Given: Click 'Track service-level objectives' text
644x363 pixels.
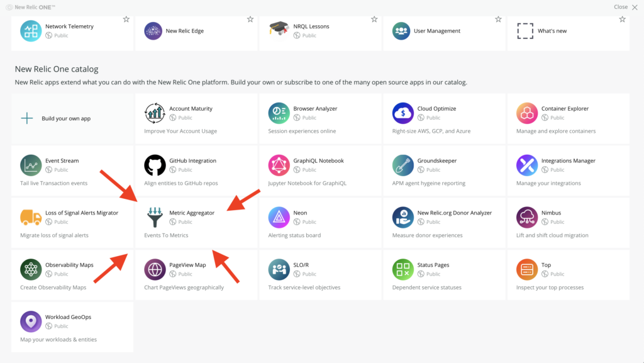Looking at the screenshot, I should pos(304,288).
